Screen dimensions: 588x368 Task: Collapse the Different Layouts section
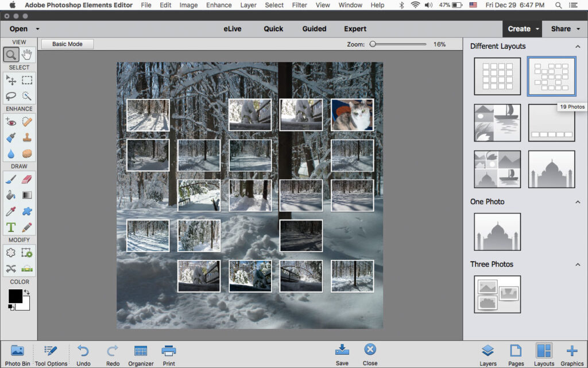click(x=578, y=46)
